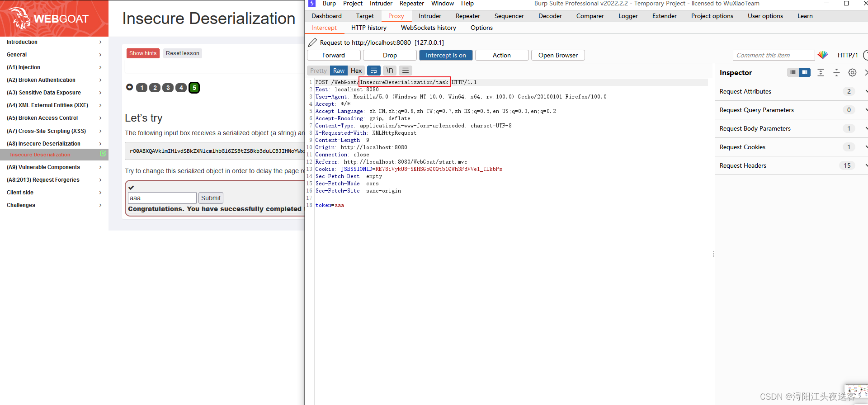The height and width of the screenshot is (405, 868).
Task: Switch editor view to Raw
Action: click(339, 71)
